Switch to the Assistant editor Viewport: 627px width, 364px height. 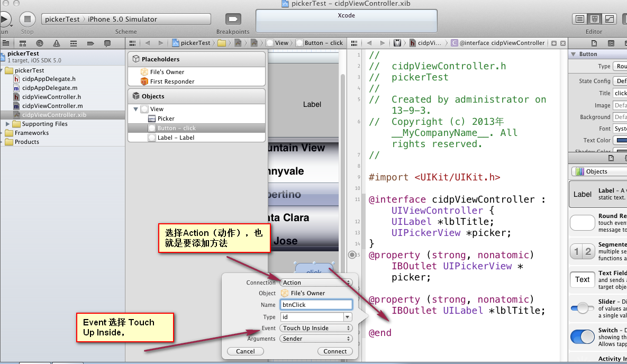click(x=595, y=19)
